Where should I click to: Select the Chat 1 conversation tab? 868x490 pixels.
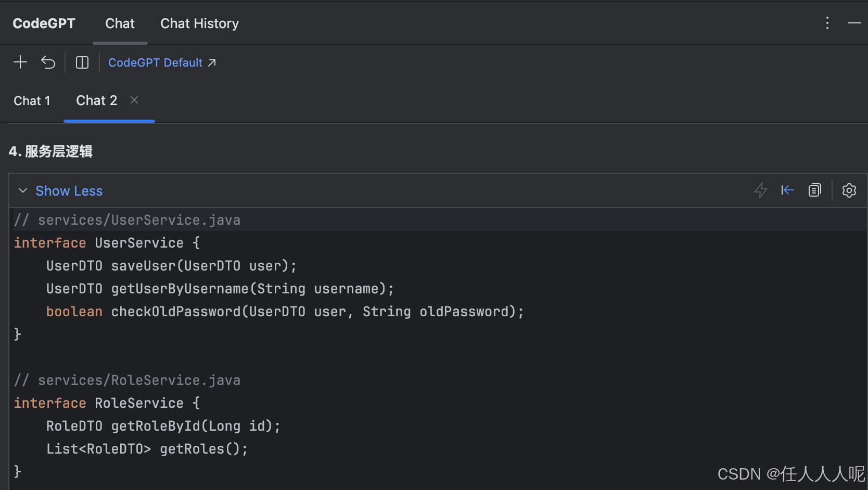tap(32, 100)
